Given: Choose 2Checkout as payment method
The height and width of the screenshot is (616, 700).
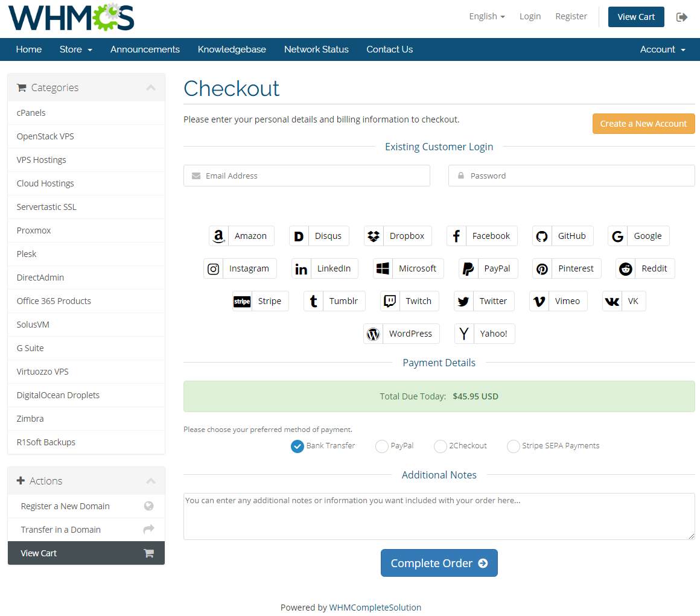Looking at the screenshot, I should (x=440, y=446).
